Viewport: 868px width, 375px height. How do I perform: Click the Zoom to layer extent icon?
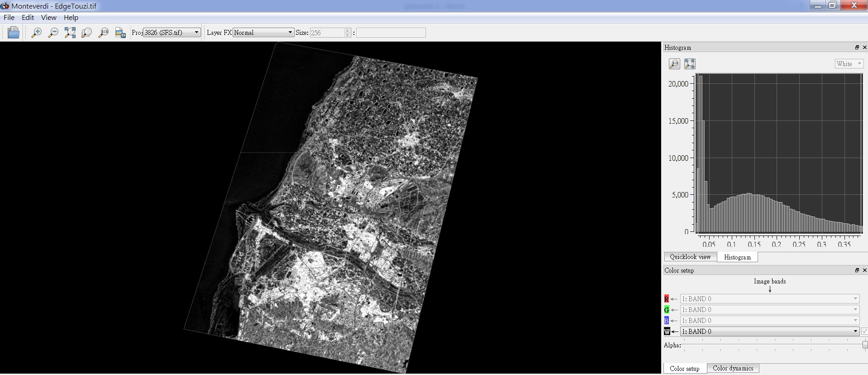[86, 33]
